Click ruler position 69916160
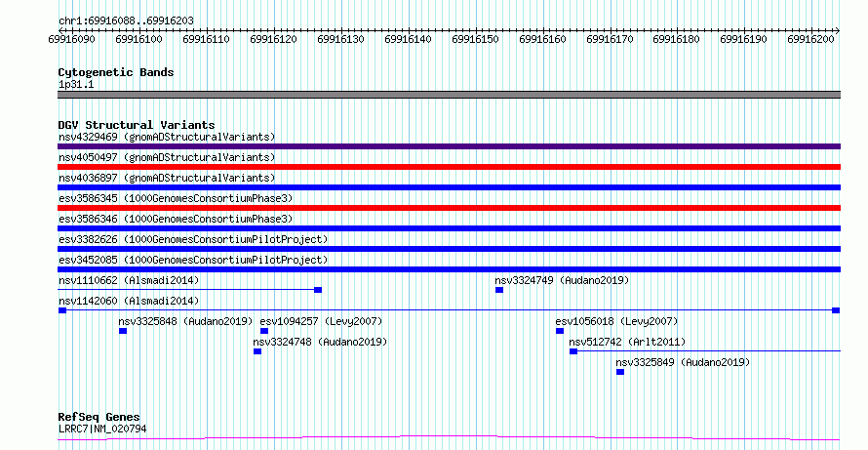 (x=542, y=39)
